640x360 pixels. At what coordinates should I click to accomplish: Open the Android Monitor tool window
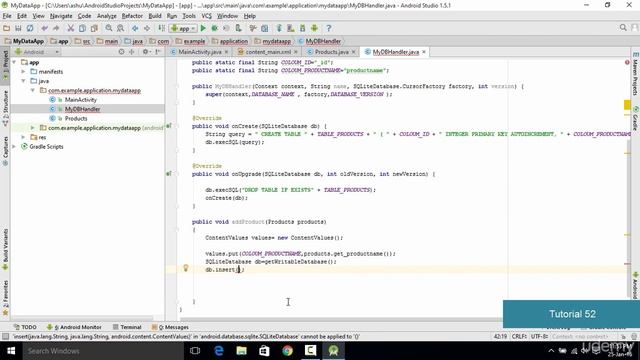(74, 327)
